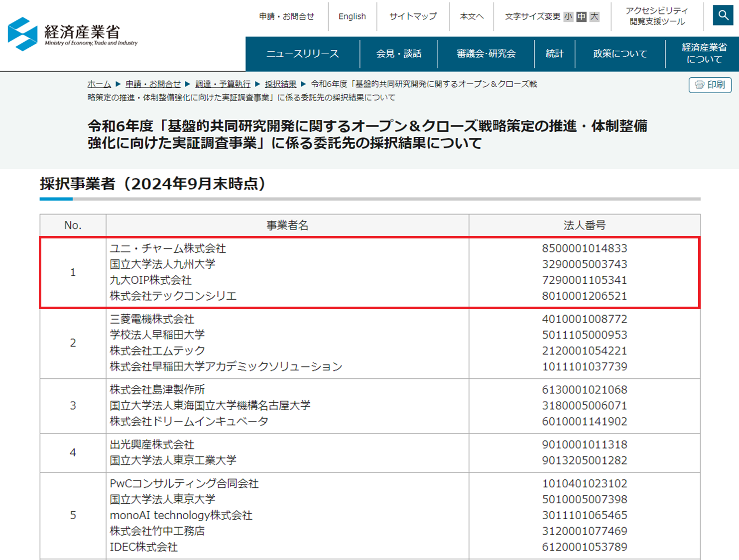Go to ホーム in breadcrumb
This screenshot has height=560, width=739.
pyautogui.click(x=99, y=84)
